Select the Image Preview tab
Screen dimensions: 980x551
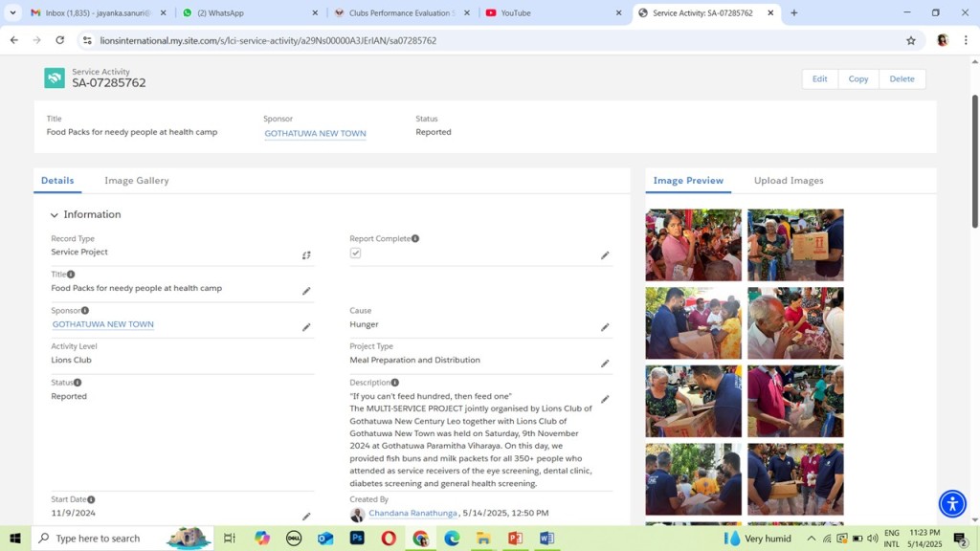pyautogui.click(x=688, y=181)
